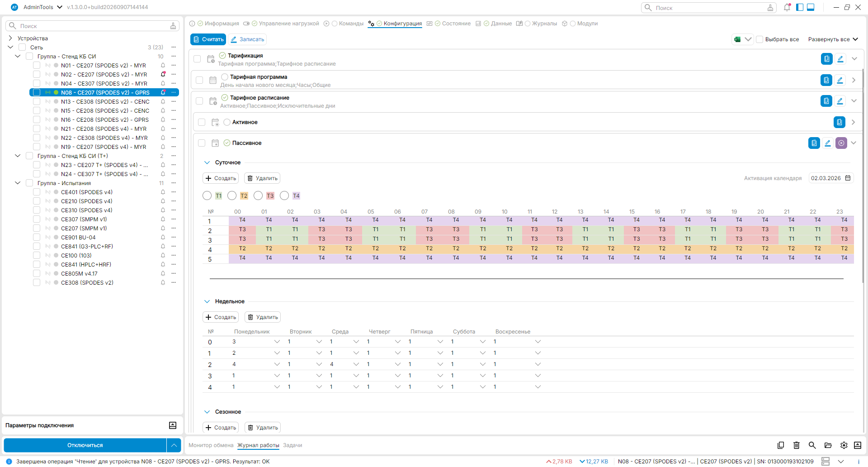Tick the Выбрать все checkbox

(x=760, y=39)
